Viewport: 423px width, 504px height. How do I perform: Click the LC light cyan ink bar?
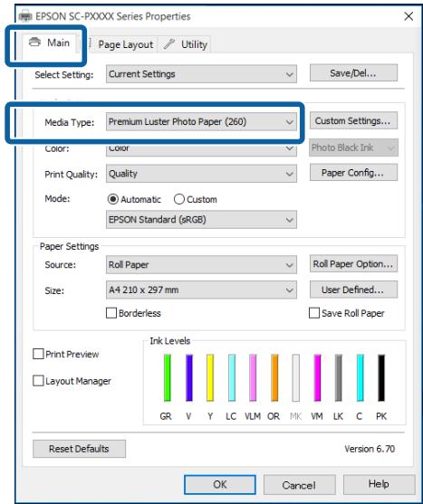(232, 377)
